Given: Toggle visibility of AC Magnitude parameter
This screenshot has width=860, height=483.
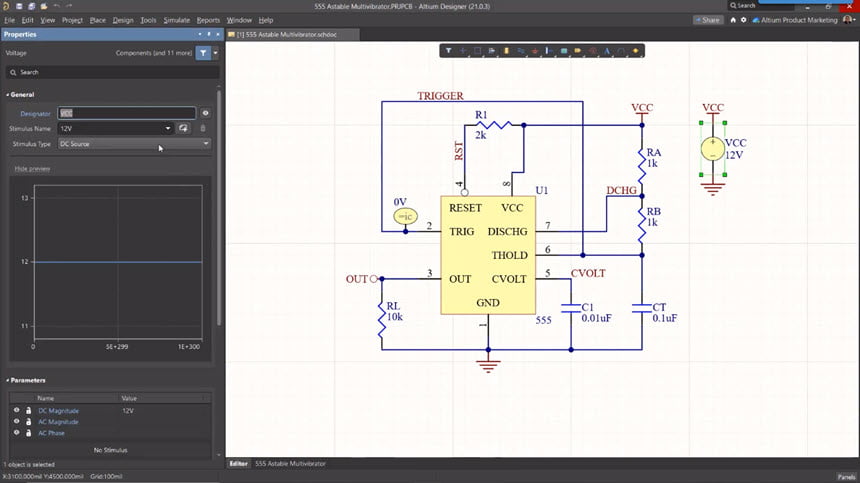Looking at the screenshot, I should [x=16, y=421].
